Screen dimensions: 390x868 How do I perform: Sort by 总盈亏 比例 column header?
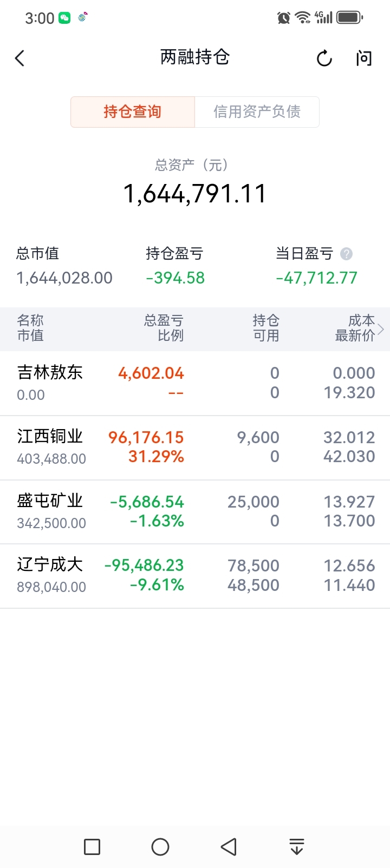[x=164, y=328]
